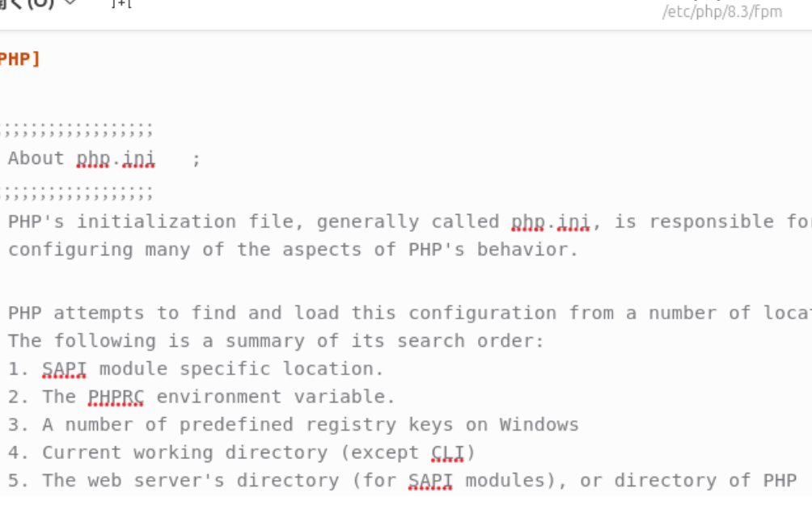Screen dimensions: 812x518
Task: Click "environment variable" in item 2
Action: pyautogui.click(x=275, y=397)
